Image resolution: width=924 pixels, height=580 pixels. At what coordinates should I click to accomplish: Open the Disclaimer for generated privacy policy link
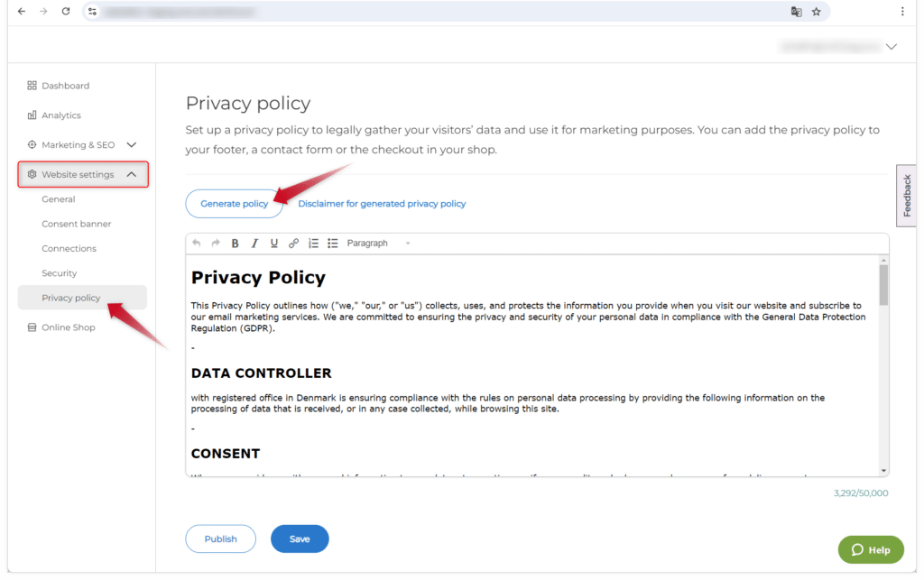382,204
